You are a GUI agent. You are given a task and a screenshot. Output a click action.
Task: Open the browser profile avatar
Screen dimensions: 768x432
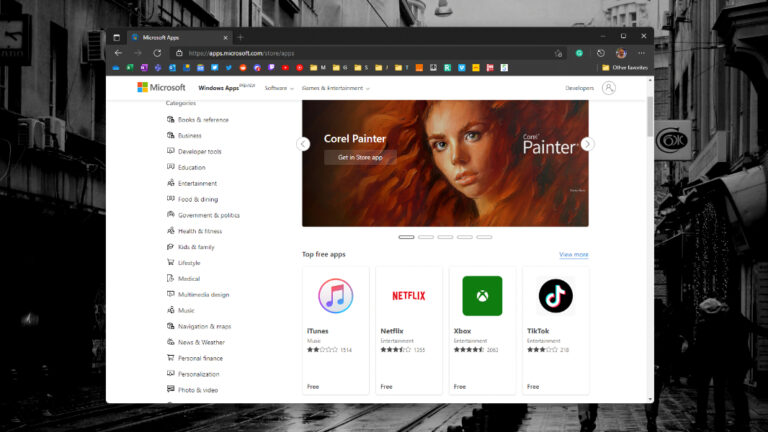point(621,53)
